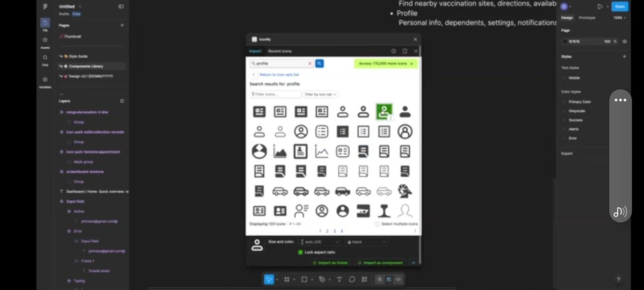The width and height of the screenshot is (644, 290).
Task: Pick the area chart icon in third row
Action: tap(280, 151)
